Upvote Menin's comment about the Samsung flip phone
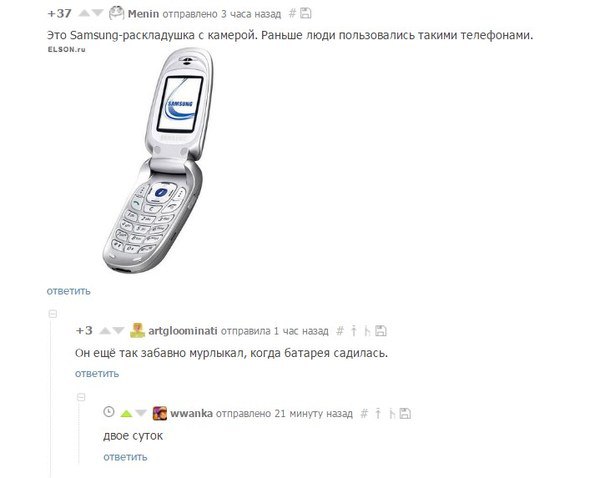Image resolution: width=600 pixels, height=478 pixels. pos(84,14)
